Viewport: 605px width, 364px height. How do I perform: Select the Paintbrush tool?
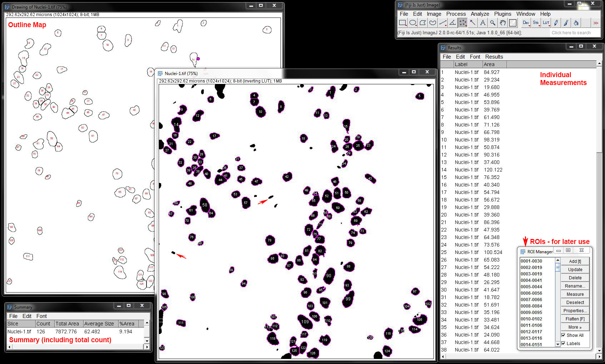[566, 23]
